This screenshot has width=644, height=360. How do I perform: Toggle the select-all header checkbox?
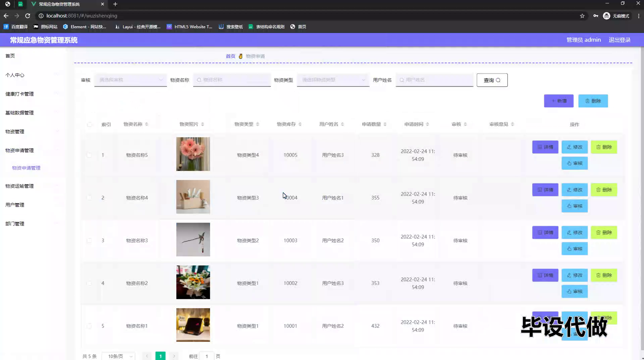click(x=90, y=124)
